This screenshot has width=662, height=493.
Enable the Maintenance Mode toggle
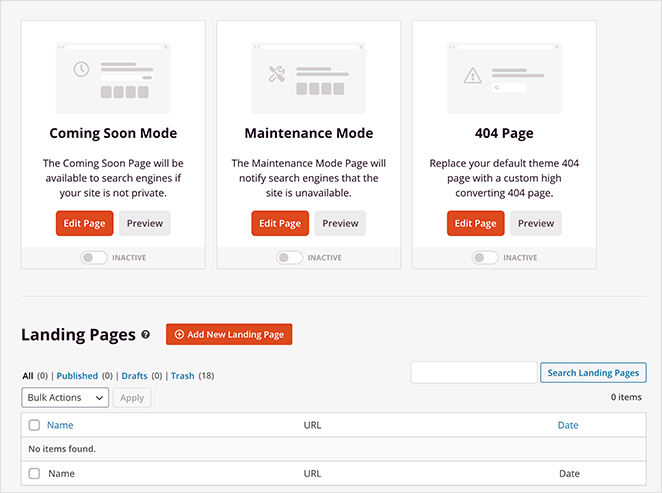pyautogui.click(x=289, y=258)
